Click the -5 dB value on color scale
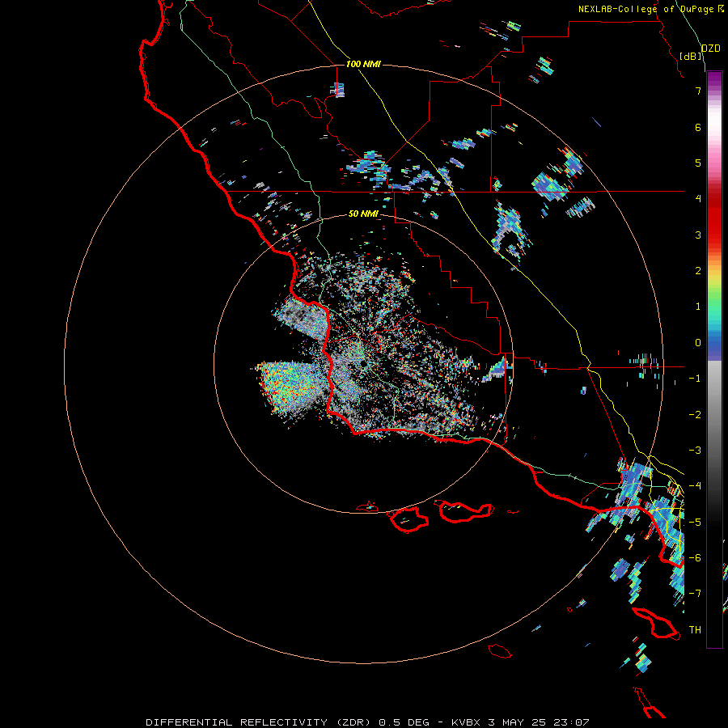This screenshot has height=728, width=728. [x=695, y=523]
